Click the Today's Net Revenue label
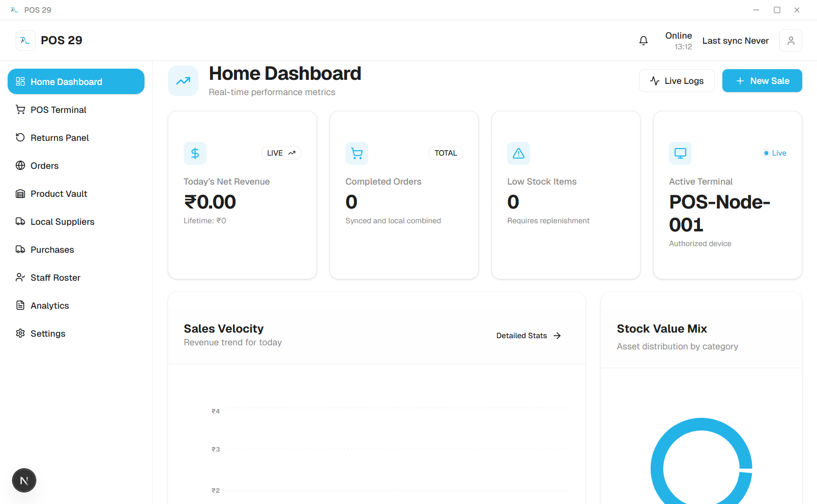Viewport: 817px width, 504px height. [x=227, y=182]
